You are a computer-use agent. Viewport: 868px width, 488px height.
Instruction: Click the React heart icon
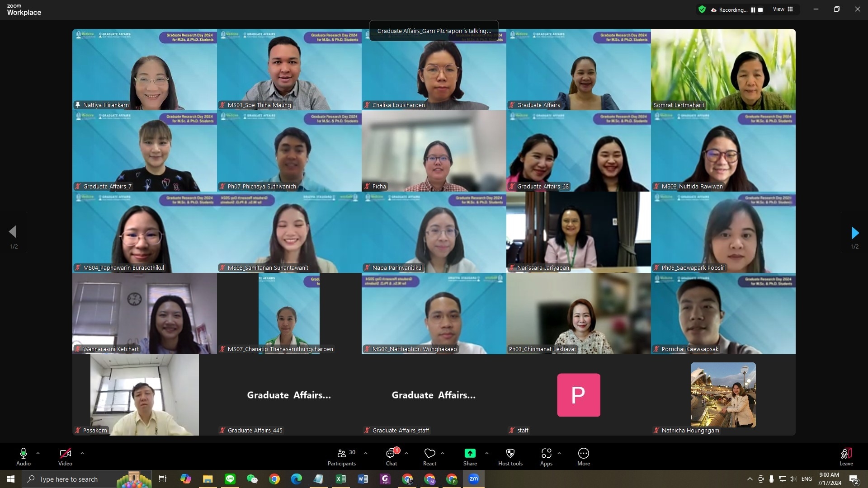tap(429, 454)
